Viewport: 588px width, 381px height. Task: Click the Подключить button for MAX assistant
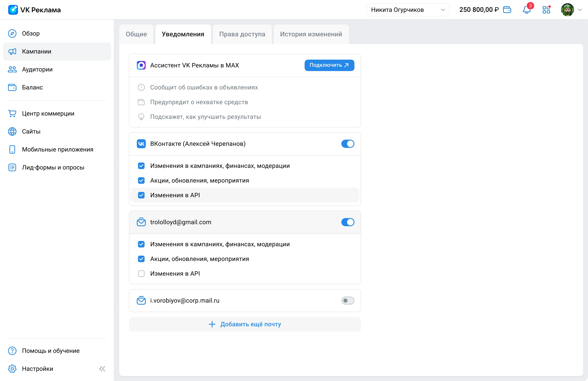pos(329,65)
